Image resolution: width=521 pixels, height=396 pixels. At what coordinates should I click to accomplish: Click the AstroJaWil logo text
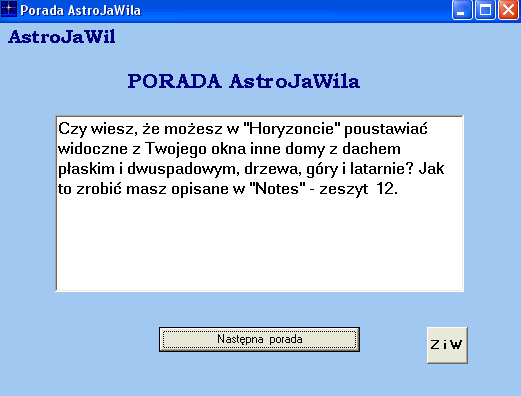pos(62,37)
